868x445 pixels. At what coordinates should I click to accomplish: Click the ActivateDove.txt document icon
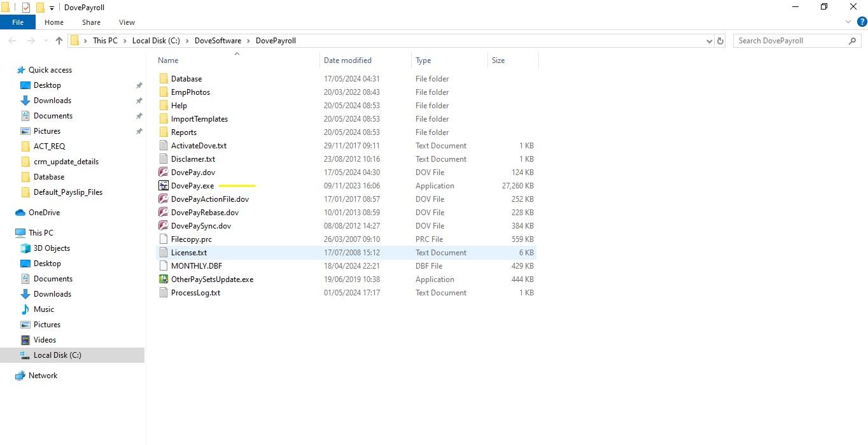coord(164,146)
